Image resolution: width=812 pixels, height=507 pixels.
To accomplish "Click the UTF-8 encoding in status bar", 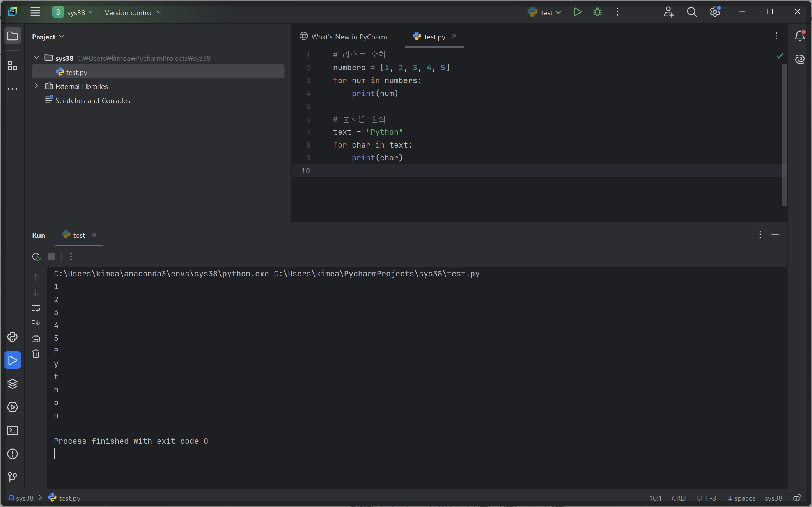I will (706, 498).
